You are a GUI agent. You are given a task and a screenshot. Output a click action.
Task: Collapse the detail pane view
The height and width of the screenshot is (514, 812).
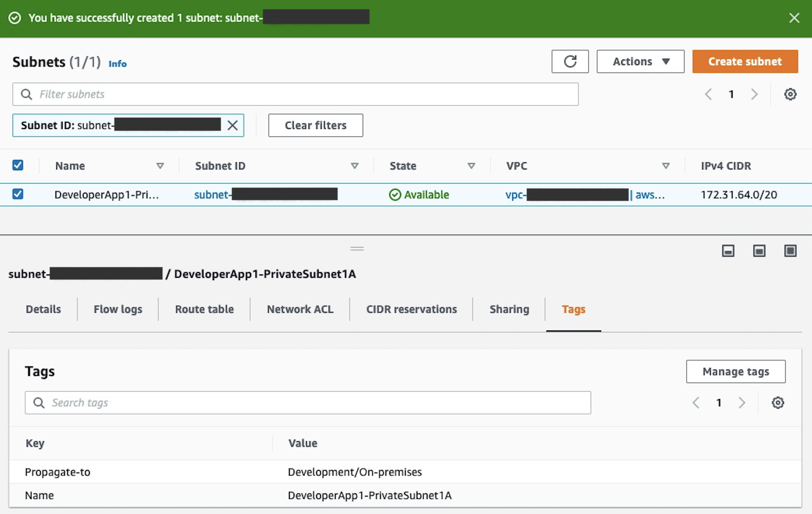tap(728, 251)
